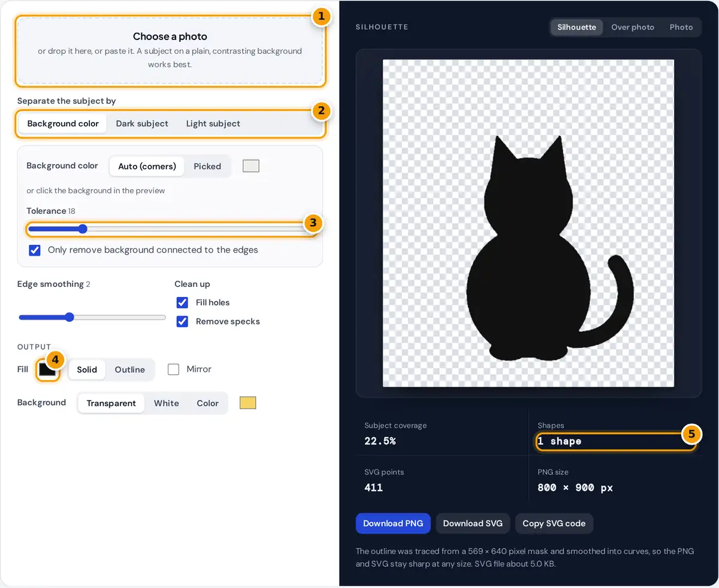Choose Auto (corners) background color option

point(147,166)
